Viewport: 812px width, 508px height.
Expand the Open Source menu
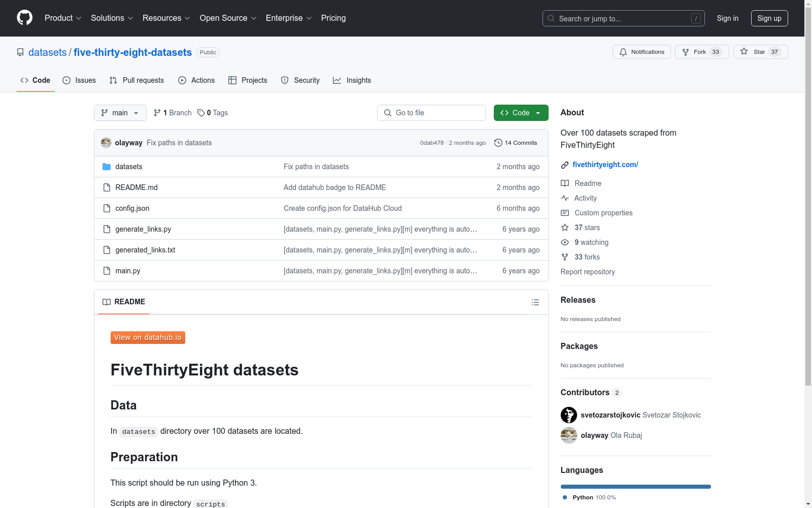pyautogui.click(x=228, y=18)
